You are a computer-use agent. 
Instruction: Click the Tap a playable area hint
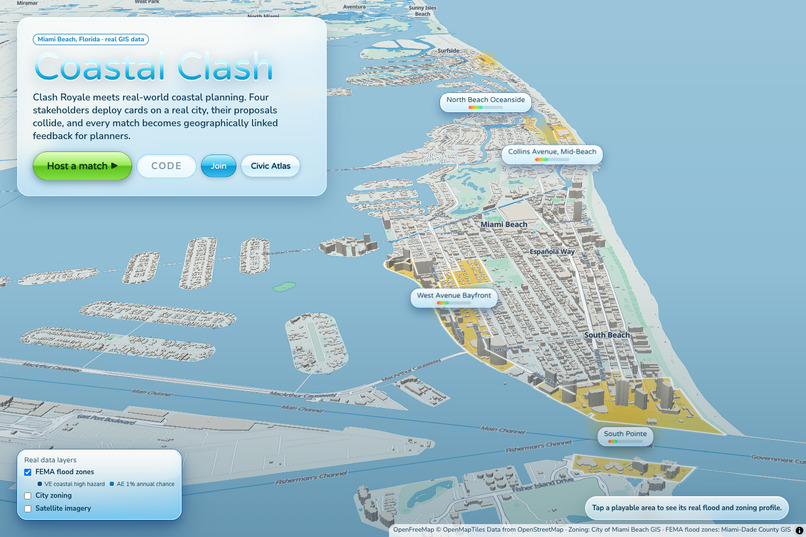(687, 508)
